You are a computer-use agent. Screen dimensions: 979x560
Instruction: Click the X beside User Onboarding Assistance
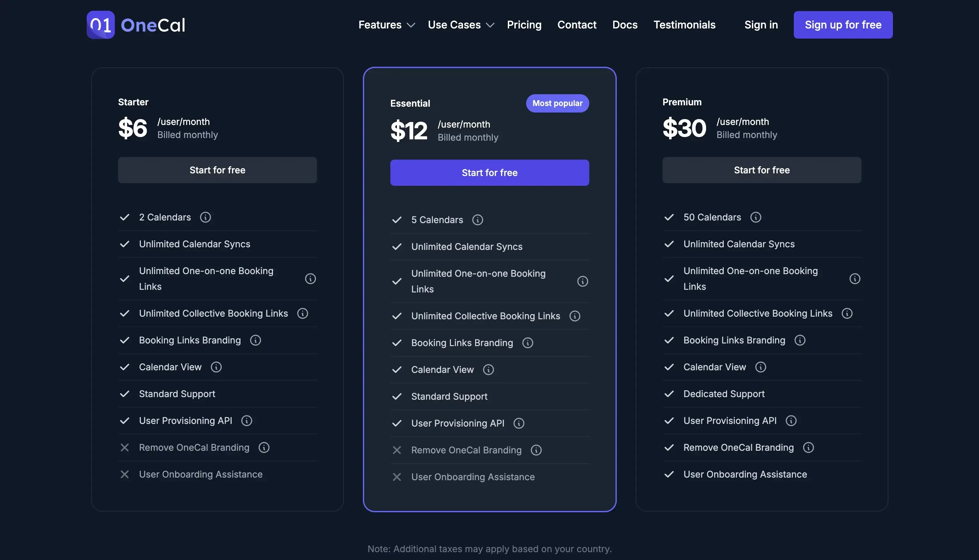point(125,474)
